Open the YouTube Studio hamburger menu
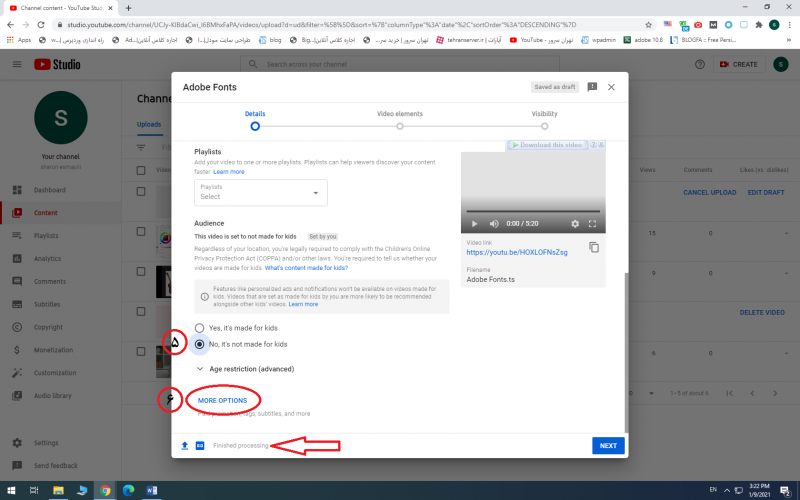This screenshot has height=500, width=800. (x=17, y=64)
